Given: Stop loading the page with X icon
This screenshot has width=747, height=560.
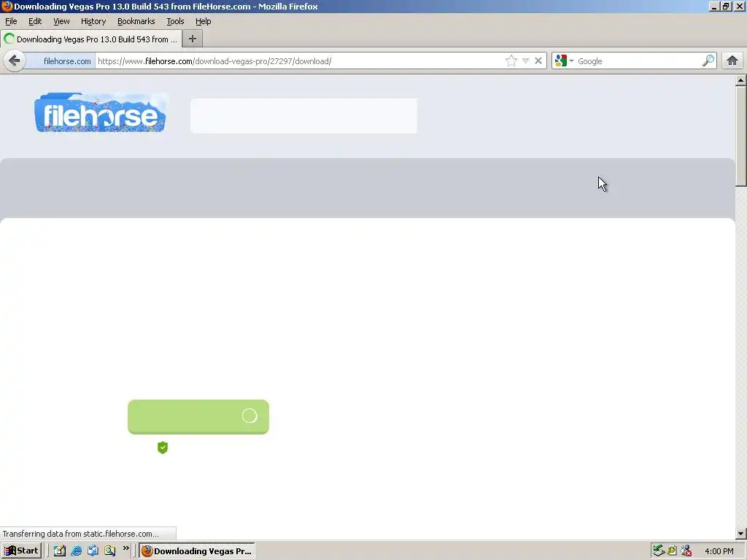Looking at the screenshot, I should tap(538, 61).
